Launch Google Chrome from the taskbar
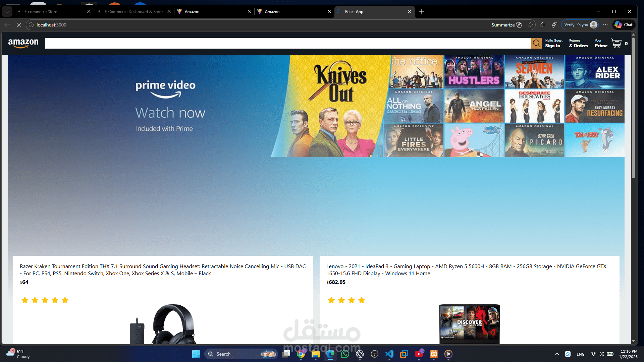The height and width of the screenshot is (362, 644). (301, 354)
